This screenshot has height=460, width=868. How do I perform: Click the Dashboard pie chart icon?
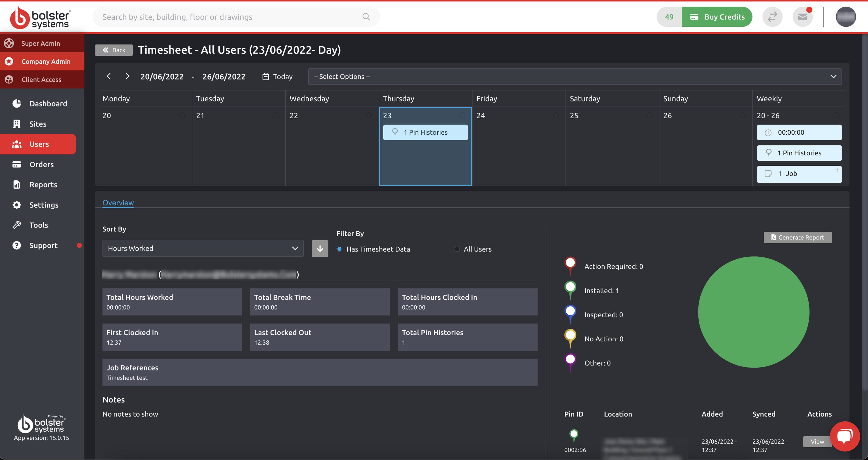coord(17,103)
